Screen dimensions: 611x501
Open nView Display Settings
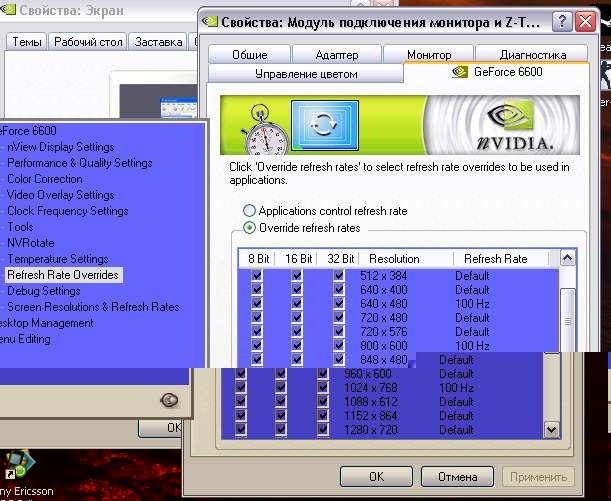pos(61,147)
